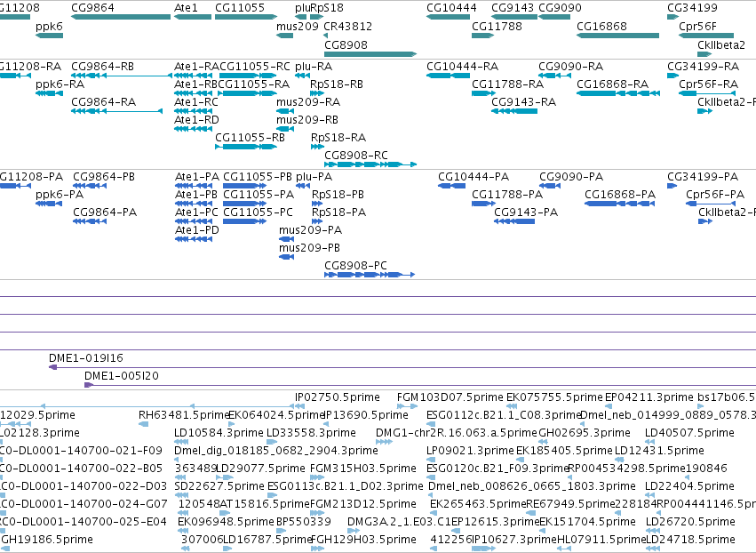Click EST GH02695.3prime
The width and height of the screenshot is (756, 553).
585,433
